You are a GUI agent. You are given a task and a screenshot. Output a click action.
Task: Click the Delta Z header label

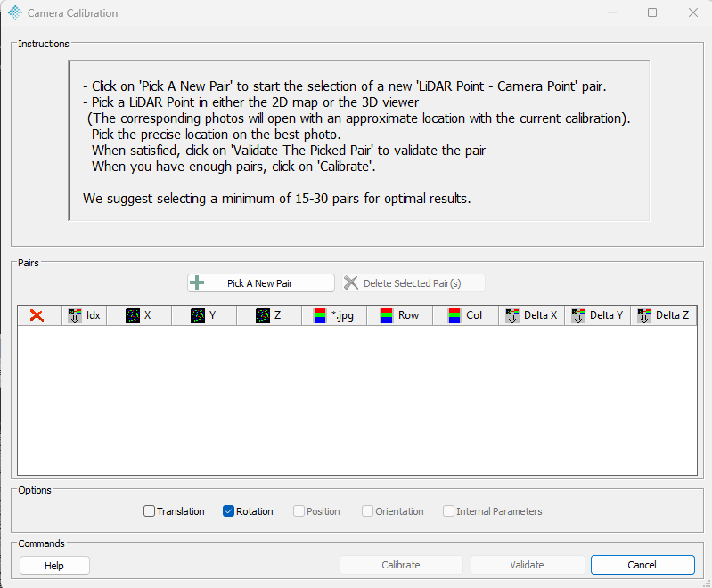(x=673, y=315)
